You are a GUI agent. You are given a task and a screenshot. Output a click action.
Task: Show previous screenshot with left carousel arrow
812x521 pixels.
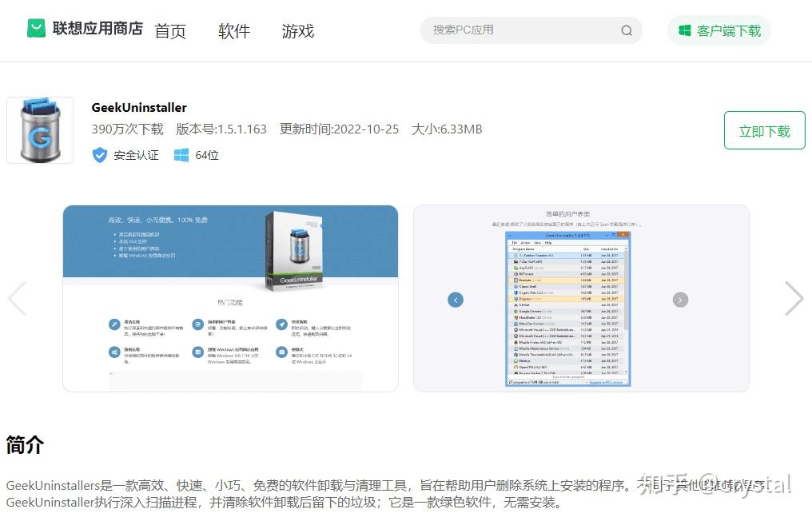tap(17, 298)
